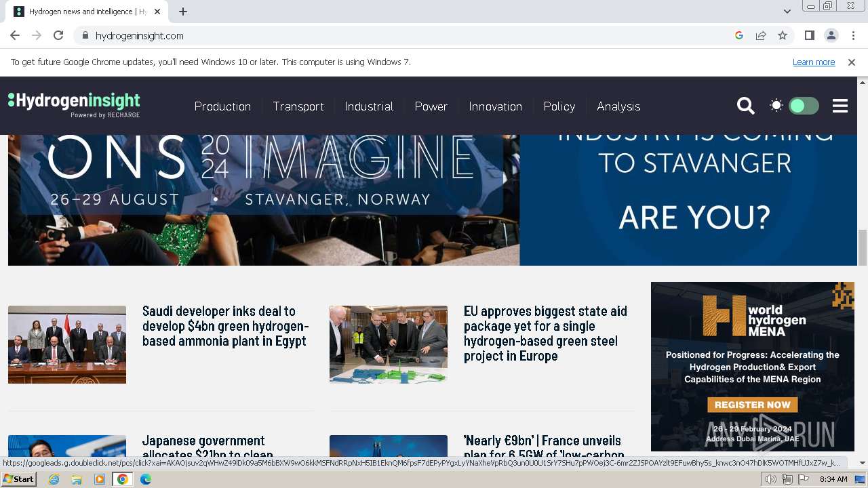Screen dimensions: 868x488
Task: Bookmark this page with star icon
Action: pos(783,35)
